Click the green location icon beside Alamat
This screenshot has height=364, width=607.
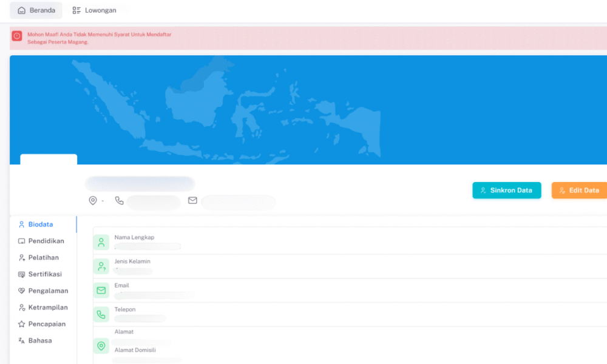101,346
